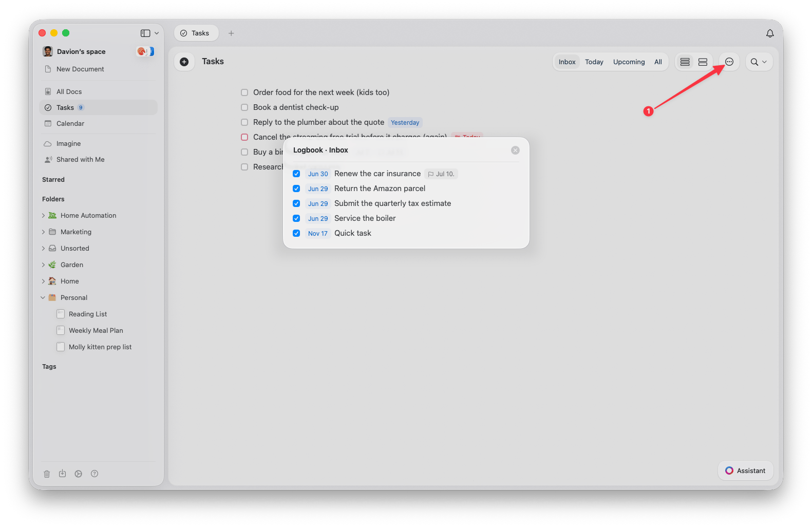Open 'Service the boiler' task text
The width and height of the screenshot is (812, 528).
click(365, 218)
